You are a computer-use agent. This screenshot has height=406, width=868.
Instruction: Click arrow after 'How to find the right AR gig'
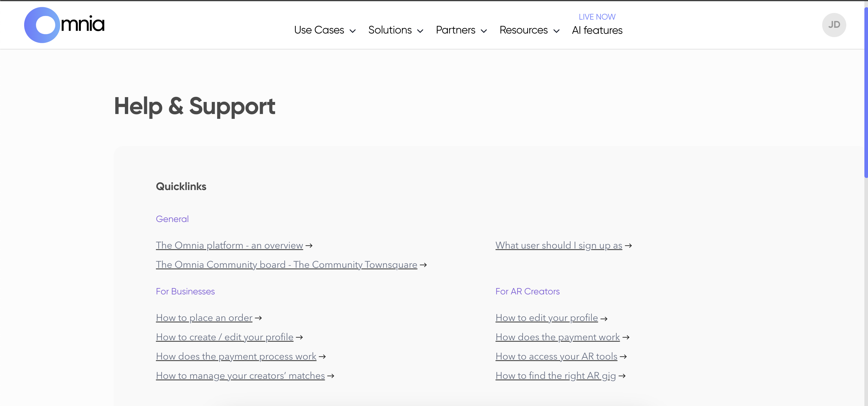point(622,376)
